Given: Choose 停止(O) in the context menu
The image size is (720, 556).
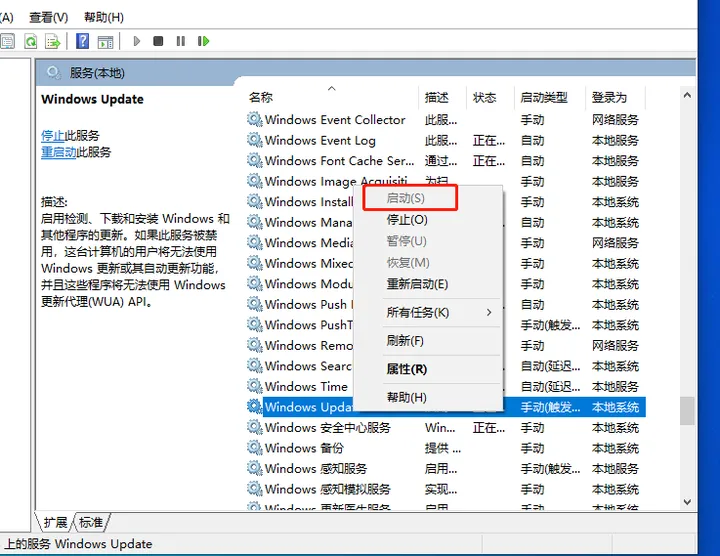Looking at the screenshot, I should pos(407,220).
